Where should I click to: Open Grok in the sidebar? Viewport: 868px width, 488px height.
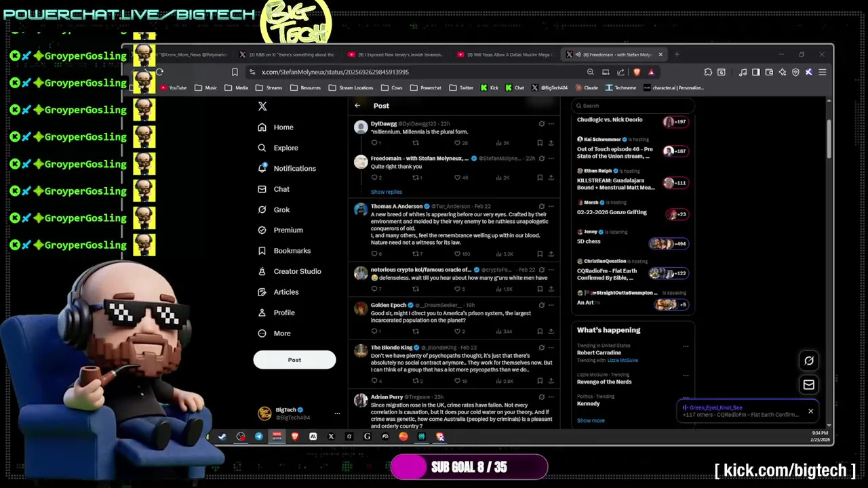(274, 210)
